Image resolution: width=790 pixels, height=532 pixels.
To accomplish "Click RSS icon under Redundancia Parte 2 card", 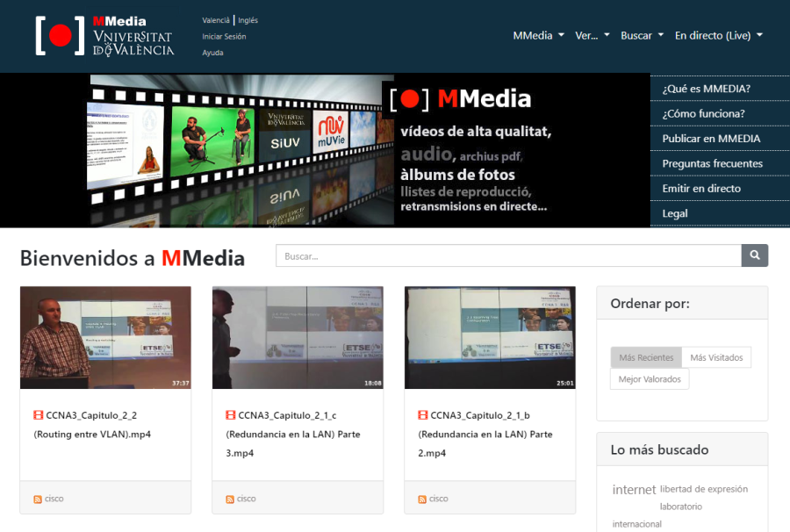I will tap(422, 499).
